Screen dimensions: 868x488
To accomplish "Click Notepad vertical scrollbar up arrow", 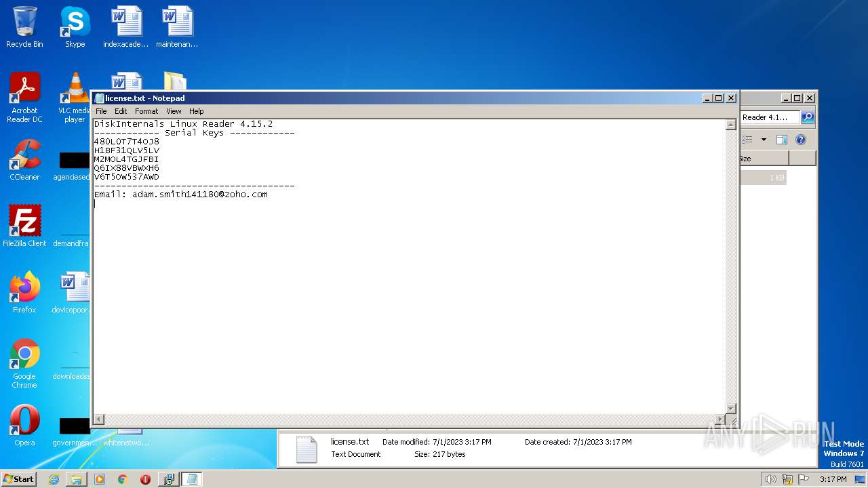I will pyautogui.click(x=730, y=125).
